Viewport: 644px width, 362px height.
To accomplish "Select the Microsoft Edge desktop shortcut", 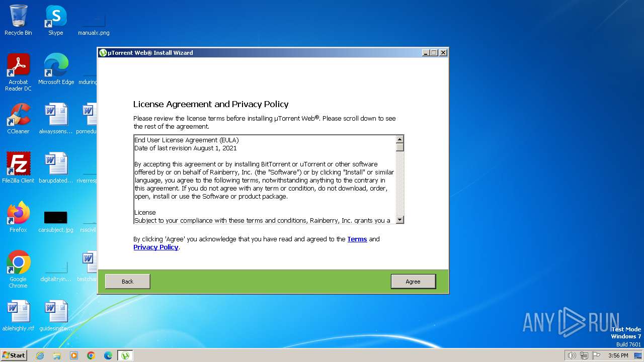I will [x=56, y=70].
